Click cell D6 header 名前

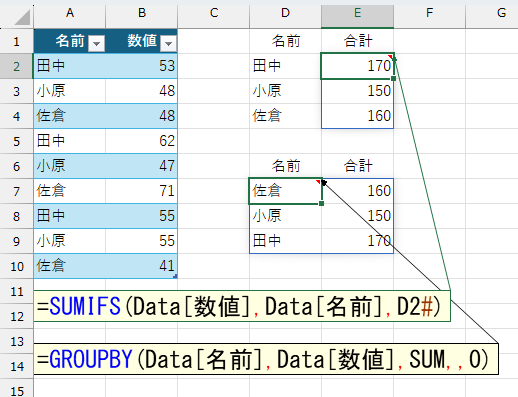pyautogui.click(x=285, y=166)
